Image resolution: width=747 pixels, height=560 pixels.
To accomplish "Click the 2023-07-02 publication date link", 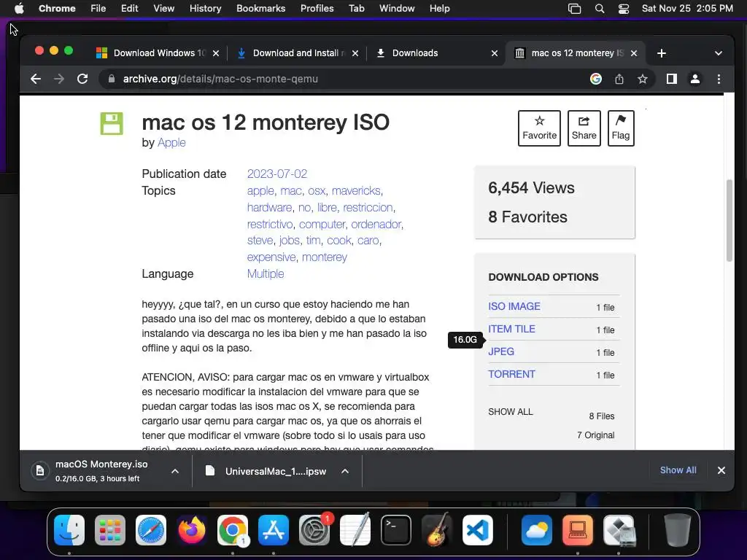I will (x=276, y=174).
